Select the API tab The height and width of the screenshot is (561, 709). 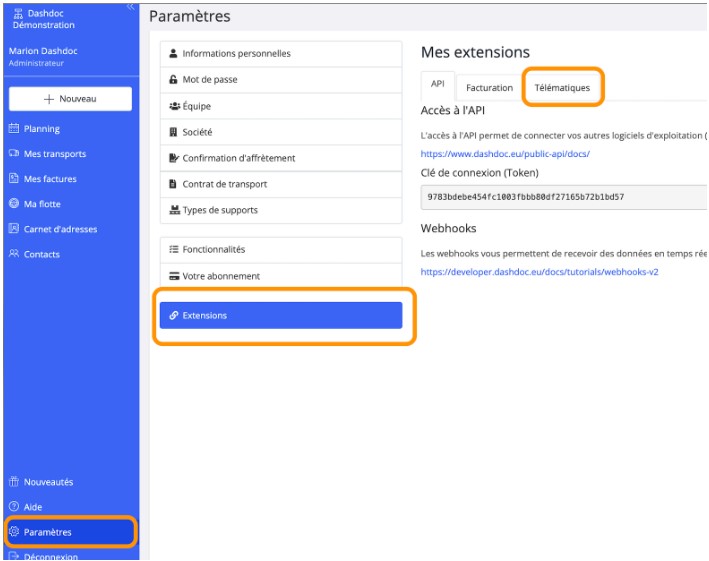coord(438,86)
